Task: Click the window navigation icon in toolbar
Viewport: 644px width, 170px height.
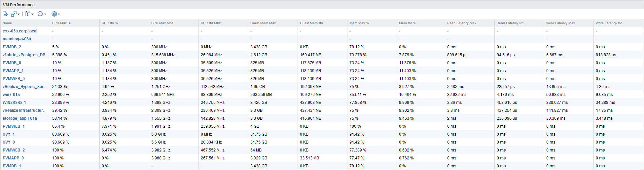Action: (14, 14)
